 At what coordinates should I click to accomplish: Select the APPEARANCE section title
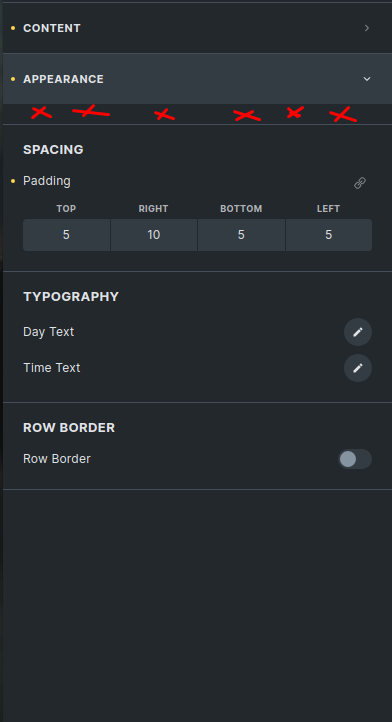[64, 79]
